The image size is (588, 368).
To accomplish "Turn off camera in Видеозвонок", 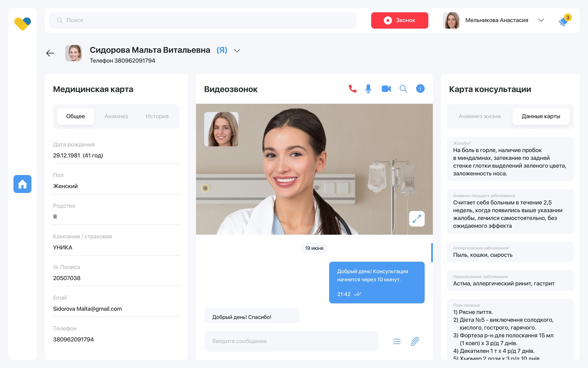I will pyautogui.click(x=386, y=89).
